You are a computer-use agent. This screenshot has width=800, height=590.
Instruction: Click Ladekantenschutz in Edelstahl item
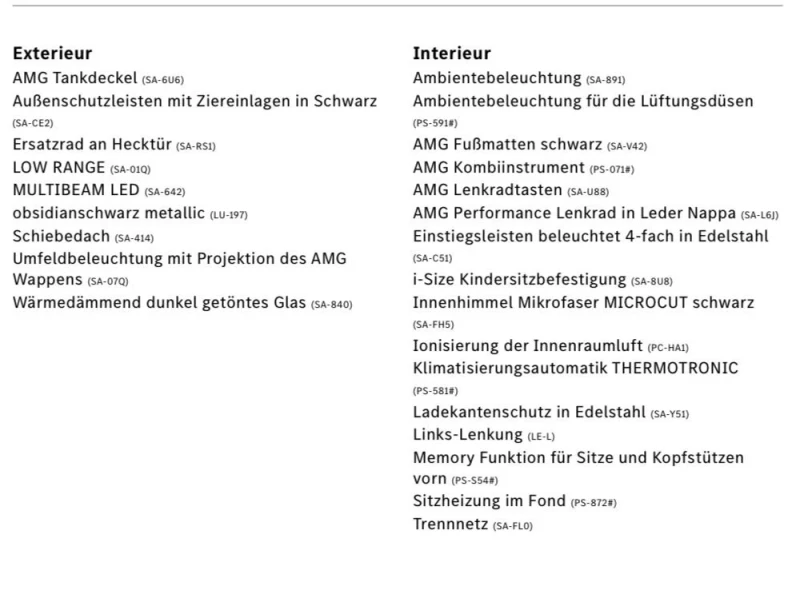tap(529, 412)
